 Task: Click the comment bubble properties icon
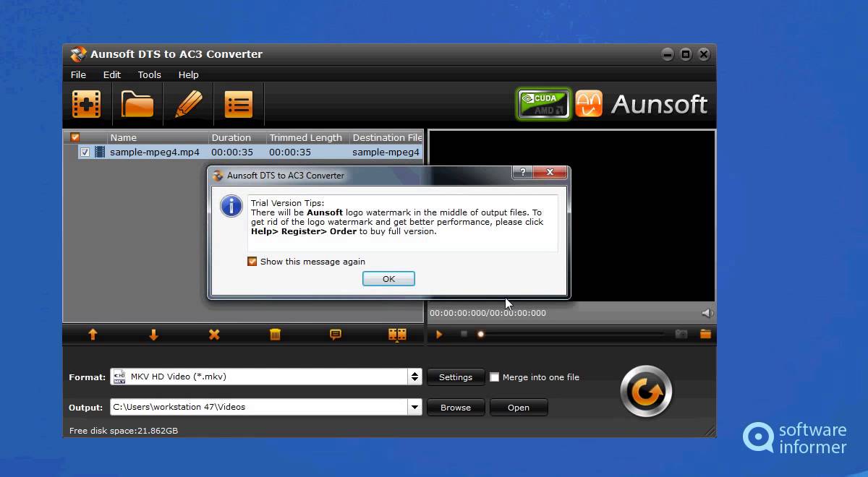point(336,335)
